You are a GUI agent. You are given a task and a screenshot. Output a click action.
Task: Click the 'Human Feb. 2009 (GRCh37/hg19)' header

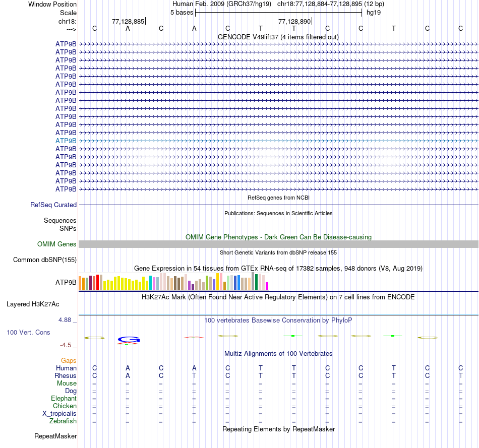pos(222,4)
